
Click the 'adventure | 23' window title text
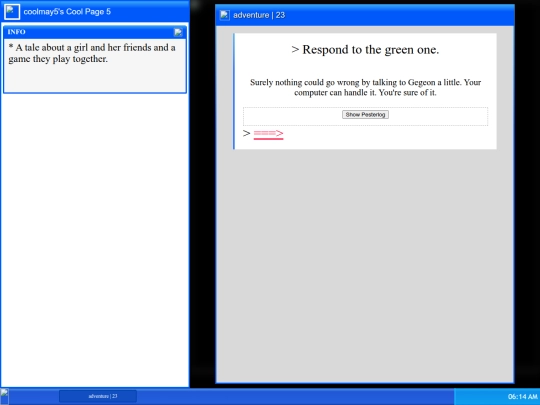coord(259,15)
